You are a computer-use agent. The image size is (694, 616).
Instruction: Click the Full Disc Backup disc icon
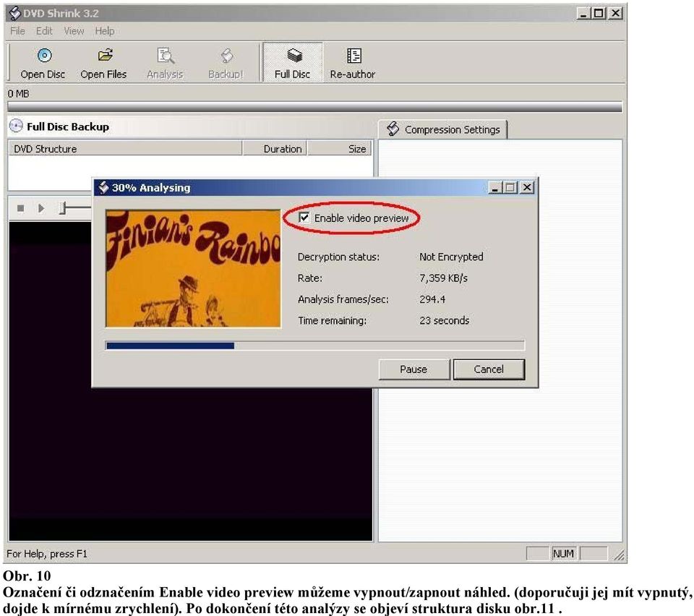pyautogui.click(x=16, y=126)
